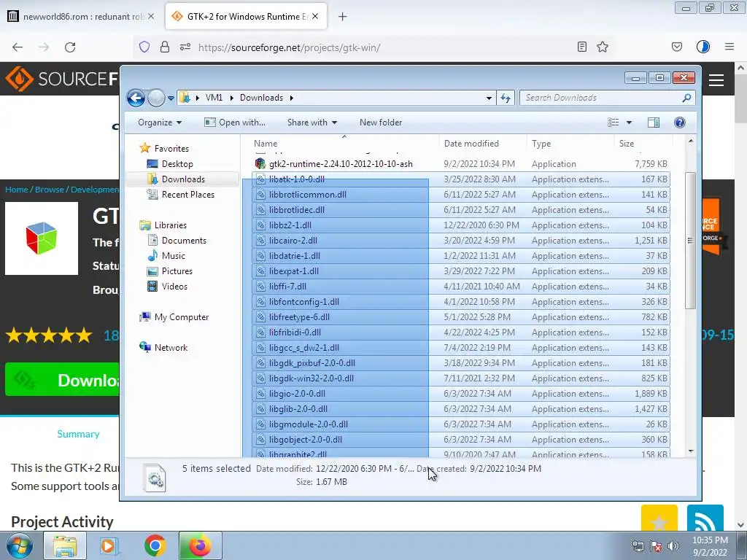Select libgcc_s_dw2-1.dll file
Image resolution: width=747 pixels, height=560 pixels.
click(461, 348)
